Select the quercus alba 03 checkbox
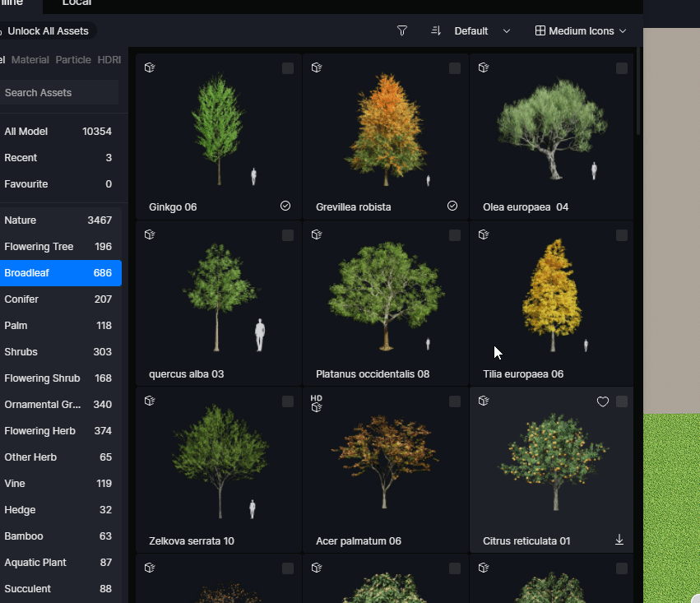700x603 pixels. 288,235
